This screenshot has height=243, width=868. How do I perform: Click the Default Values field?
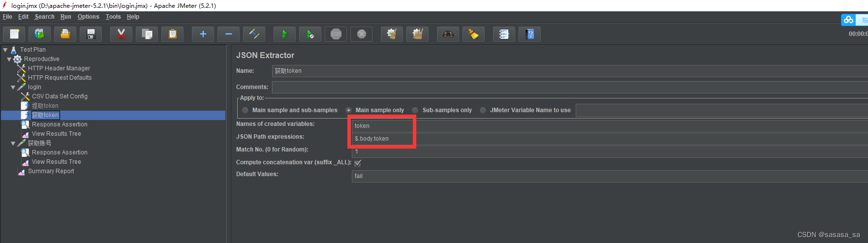(610, 176)
